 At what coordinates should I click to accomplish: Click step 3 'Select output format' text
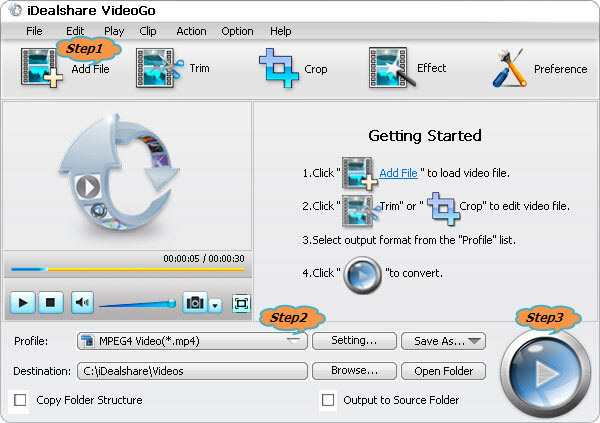[x=409, y=240]
